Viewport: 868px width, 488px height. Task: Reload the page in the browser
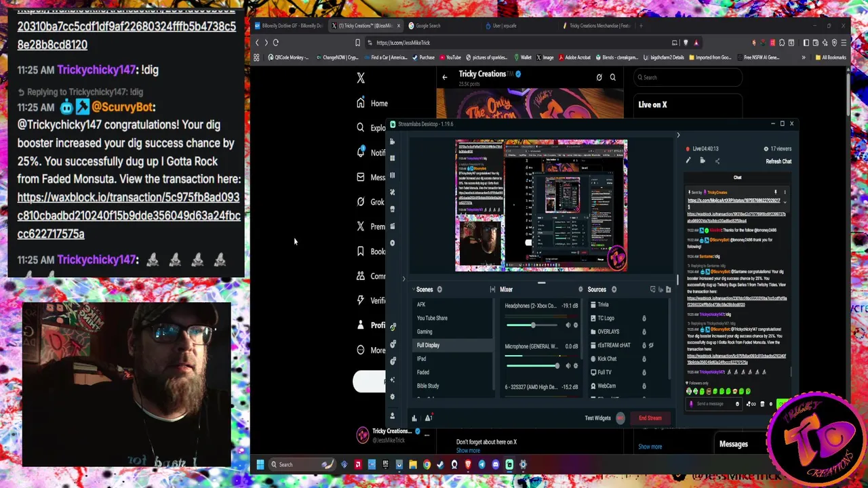(x=276, y=43)
